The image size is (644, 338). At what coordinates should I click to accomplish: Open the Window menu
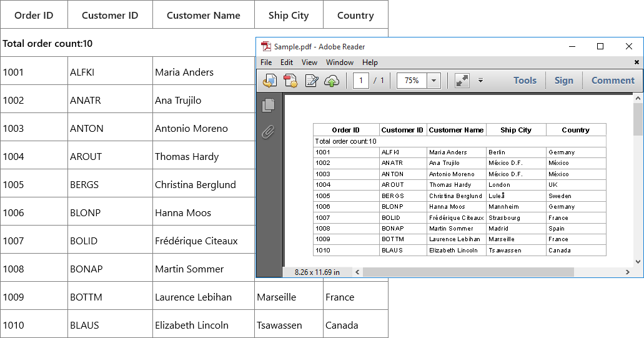pos(340,62)
